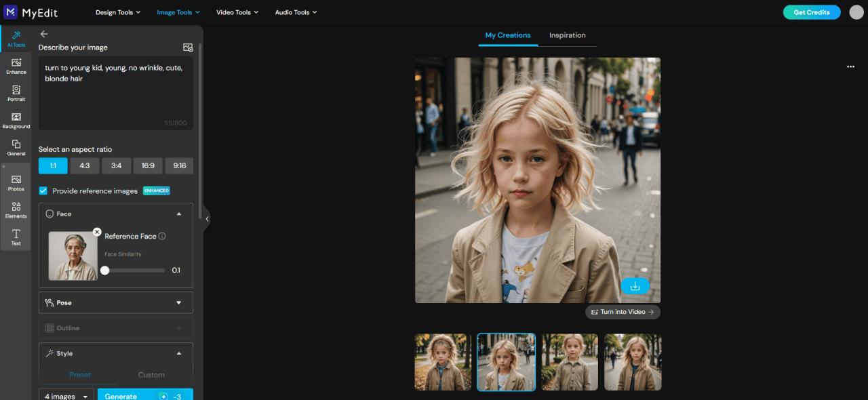The image size is (868, 400).
Task: Click the Style section wand icon
Action: point(50,353)
